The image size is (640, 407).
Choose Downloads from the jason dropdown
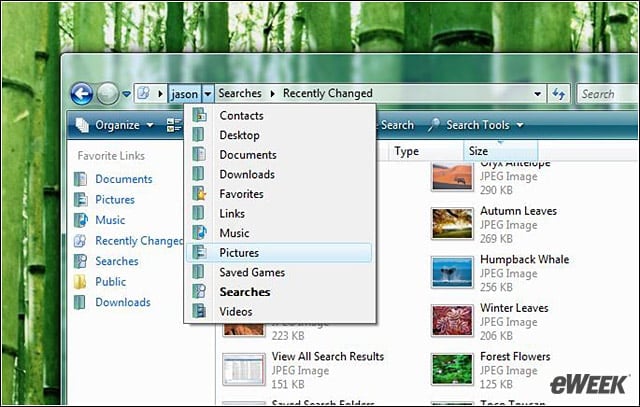[280, 174]
